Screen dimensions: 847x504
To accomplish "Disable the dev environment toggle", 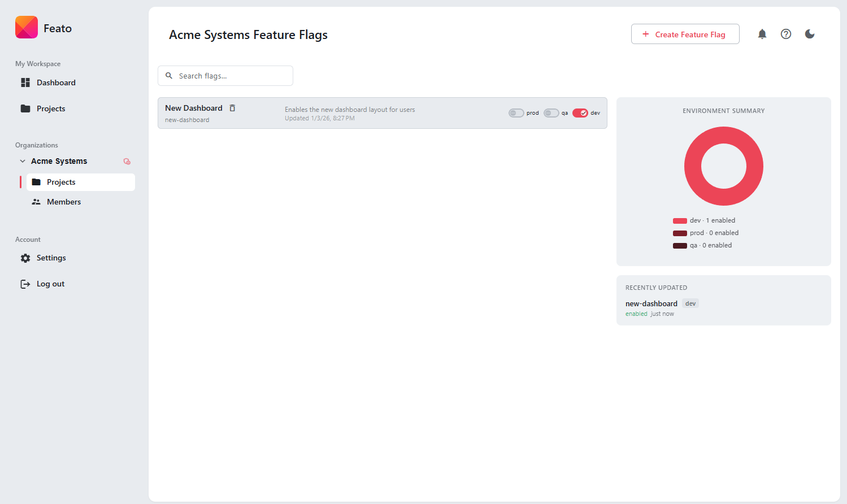I will (x=580, y=112).
